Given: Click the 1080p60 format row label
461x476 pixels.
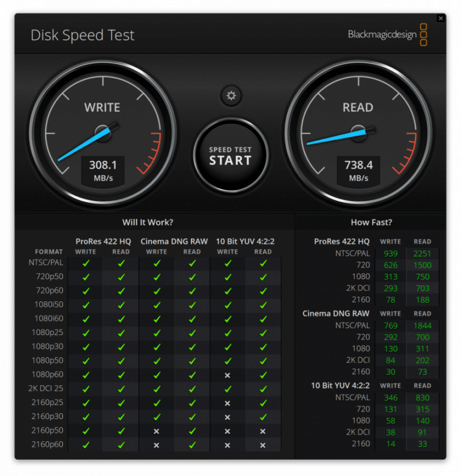Looking at the screenshot, I should (x=47, y=375).
